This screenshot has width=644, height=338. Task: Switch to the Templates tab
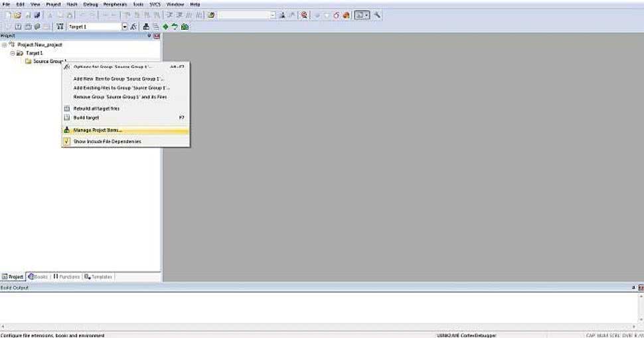[x=98, y=276]
